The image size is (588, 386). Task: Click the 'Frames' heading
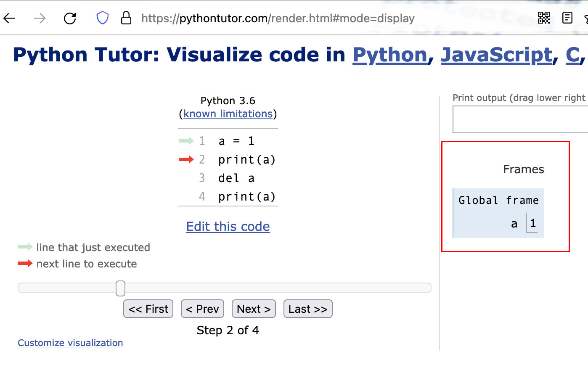click(524, 169)
